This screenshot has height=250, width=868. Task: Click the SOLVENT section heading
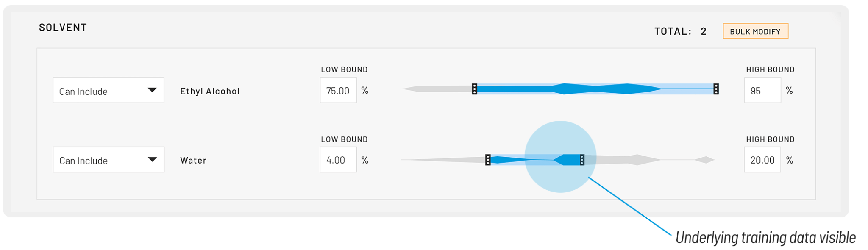pos(63,28)
